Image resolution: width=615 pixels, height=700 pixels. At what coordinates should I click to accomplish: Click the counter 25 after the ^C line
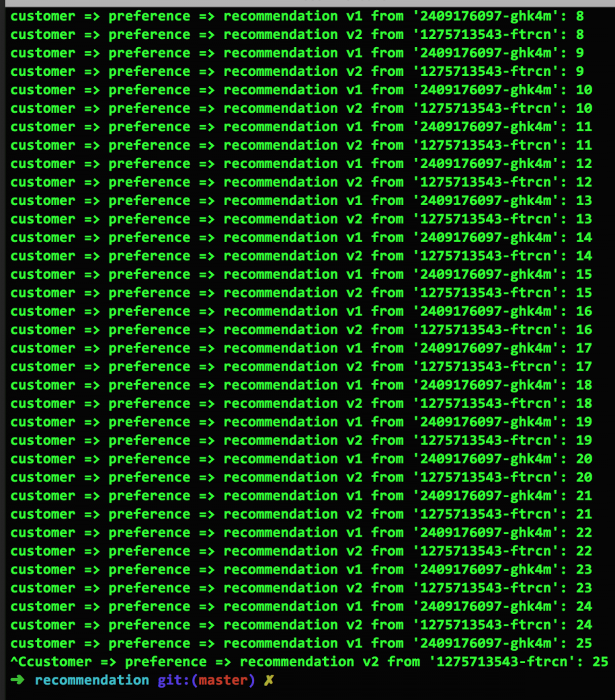point(600,662)
